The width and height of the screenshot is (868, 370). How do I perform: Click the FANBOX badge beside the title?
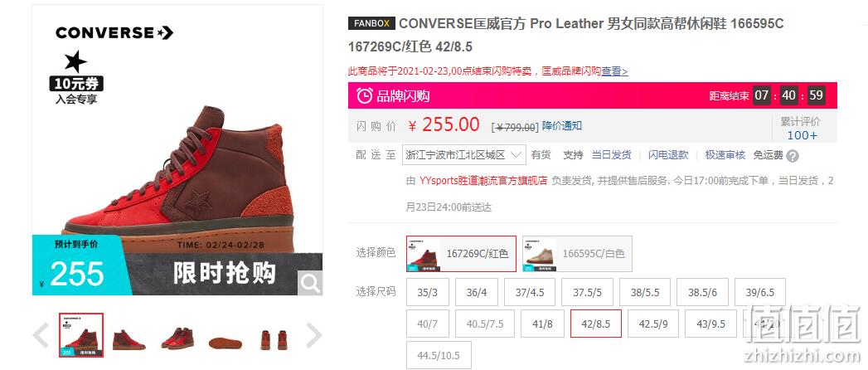tap(371, 23)
